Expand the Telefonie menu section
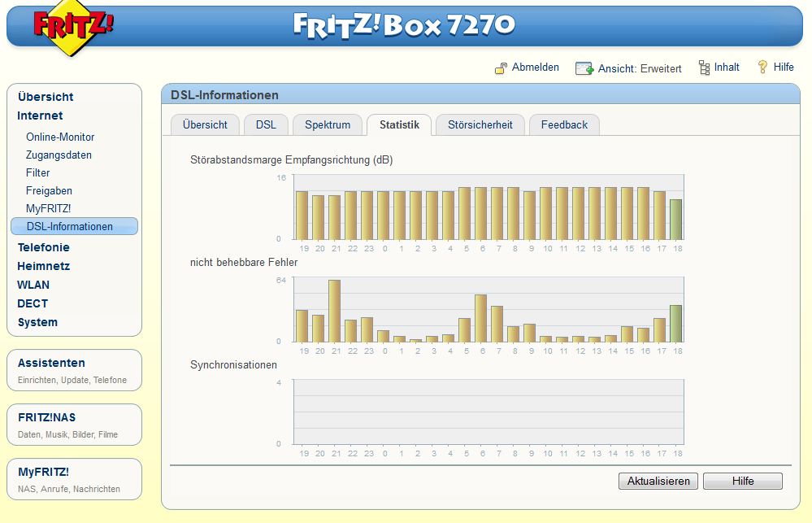The width and height of the screenshot is (812, 523). coord(44,247)
